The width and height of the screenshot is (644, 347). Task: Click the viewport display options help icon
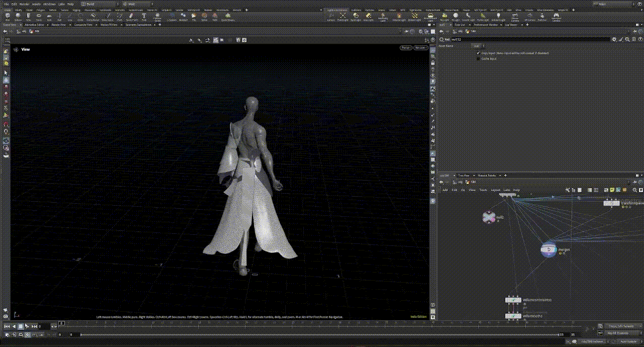pyautogui.click(x=433, y=40)
